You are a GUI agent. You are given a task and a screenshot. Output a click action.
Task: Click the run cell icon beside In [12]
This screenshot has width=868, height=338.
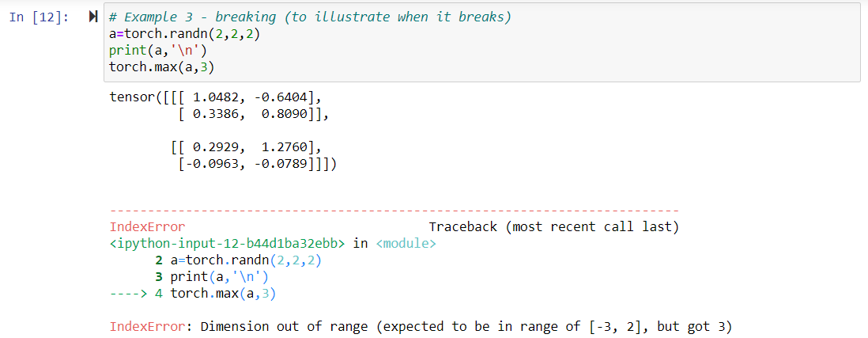92,17
